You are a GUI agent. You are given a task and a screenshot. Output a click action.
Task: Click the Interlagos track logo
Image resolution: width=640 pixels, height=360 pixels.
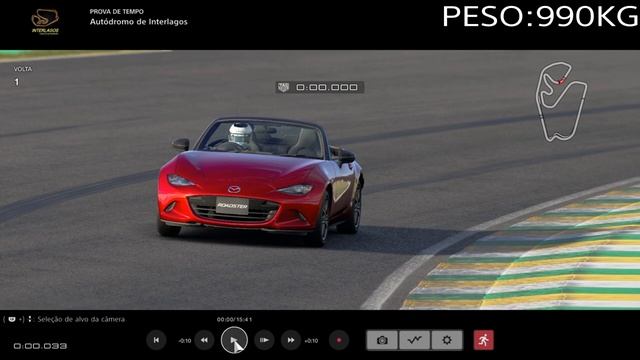click(45, 22)
